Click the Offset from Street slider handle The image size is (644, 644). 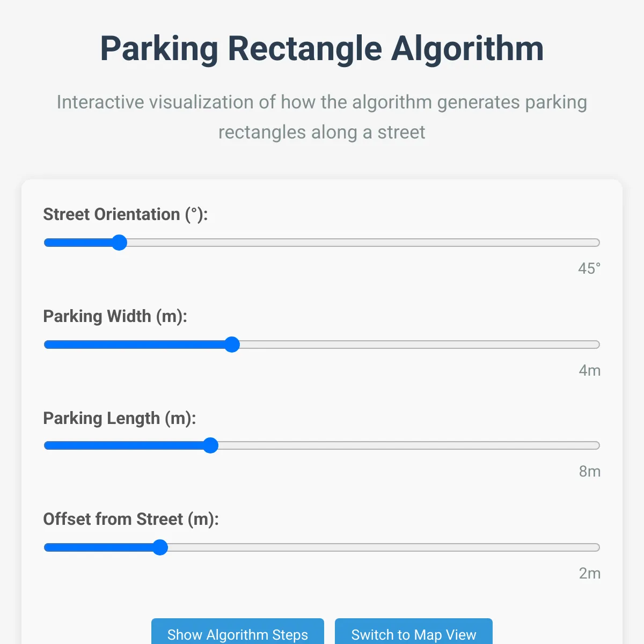pyautogui.click(x=160, y=547)
